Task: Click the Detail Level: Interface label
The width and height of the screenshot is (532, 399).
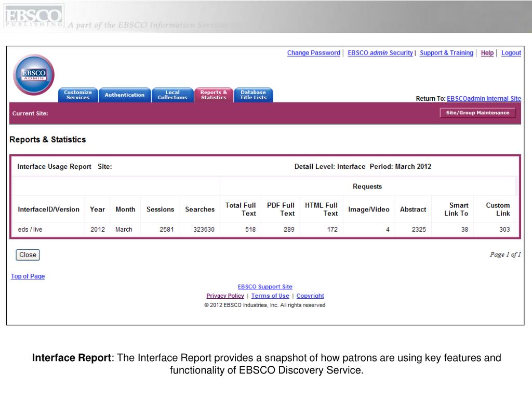Action: (330, 167)
